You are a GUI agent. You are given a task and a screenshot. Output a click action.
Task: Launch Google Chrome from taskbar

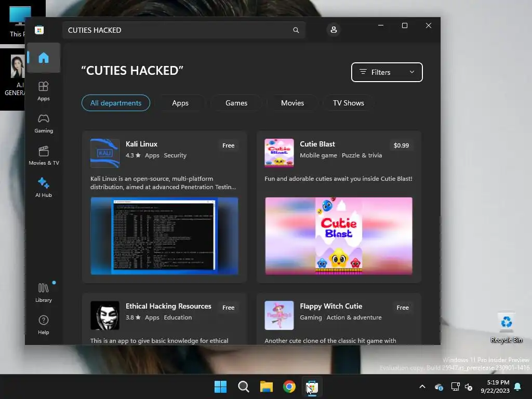pyautogui.click(x=289, y=387)
